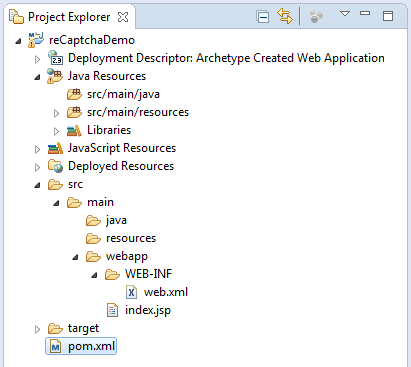Click the WEB-INF folder icon

pos(112,275)
